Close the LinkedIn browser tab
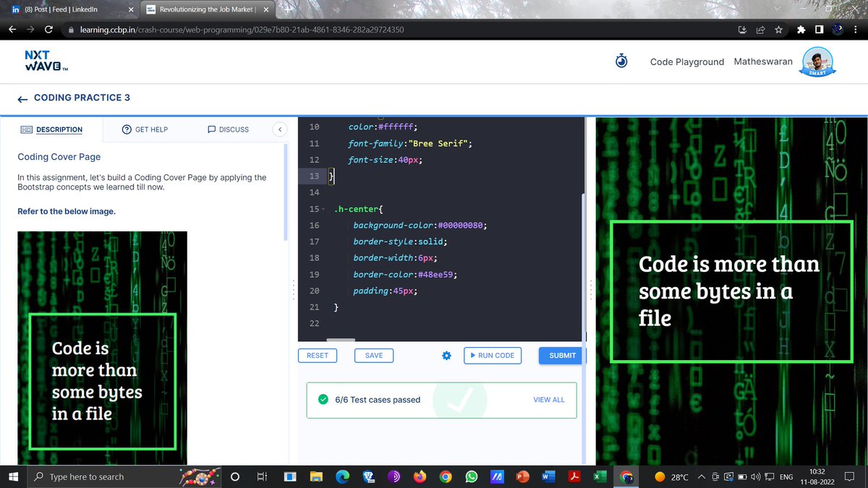Image resolution: width=868 pixels, height=488 pixels. pos(130,9)
